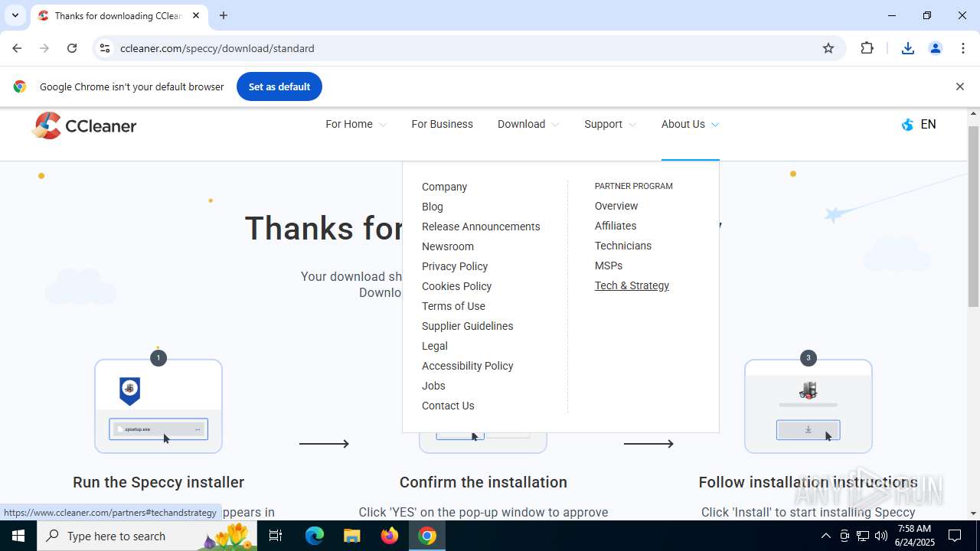Open the Jobs link

pyautogui.click(x=433, y=386)
